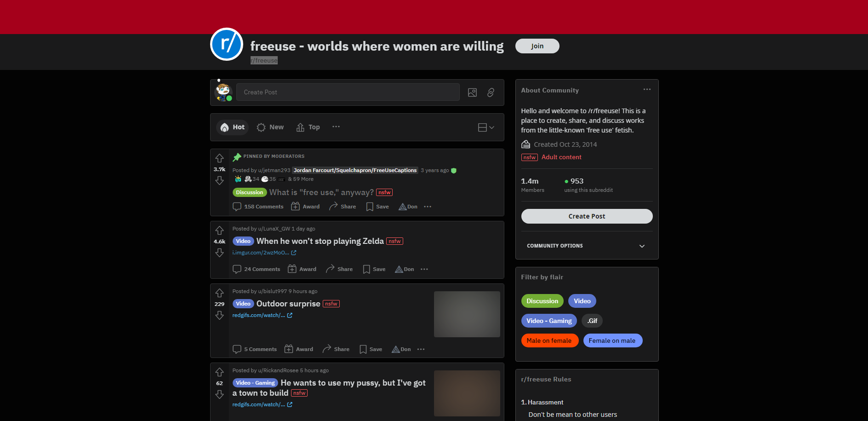Upvote the pinned moderator post

pyautogui.click(x=219, y=158)
